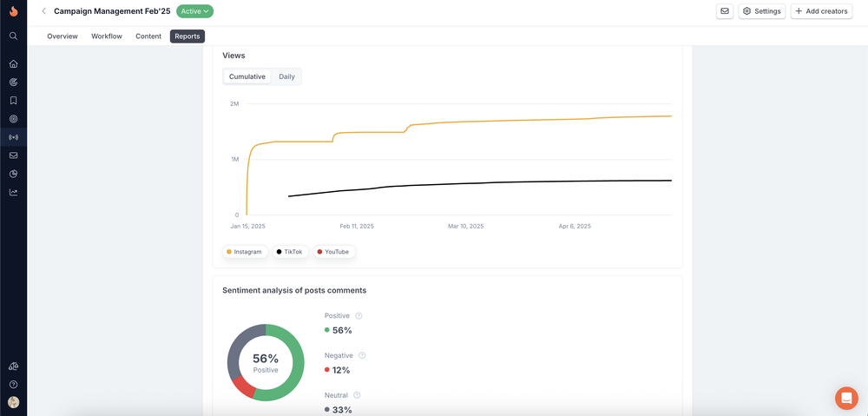This screenshot has height=416, width=868.
Task: Open the inbox mail icon in sidebar
Action: coord(13,155)
